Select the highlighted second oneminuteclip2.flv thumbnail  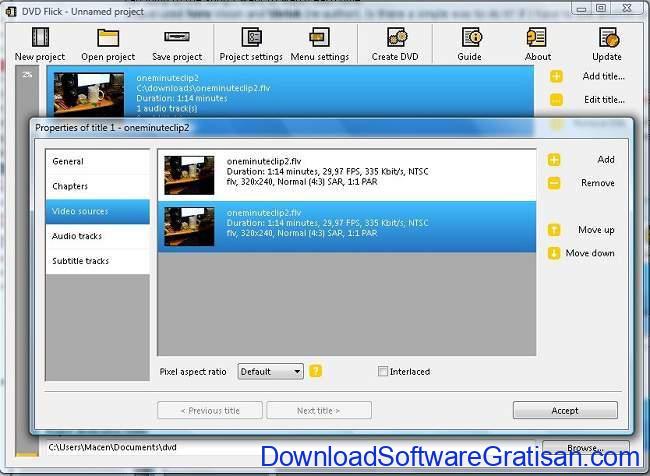189,226
